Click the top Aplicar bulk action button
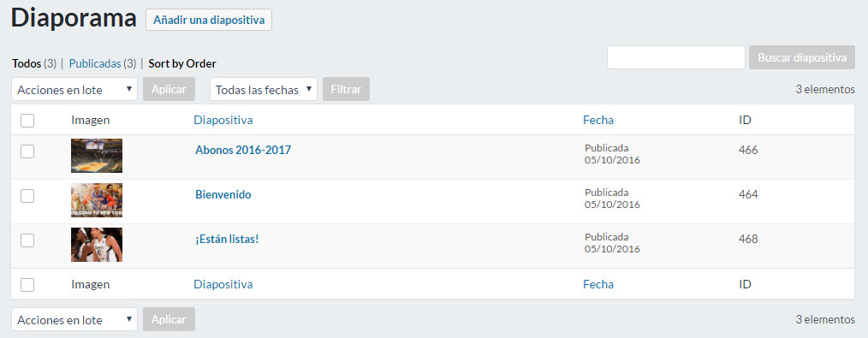Image resolution: width=868 pixels, height=338 pixels. (x=169, y=89)
